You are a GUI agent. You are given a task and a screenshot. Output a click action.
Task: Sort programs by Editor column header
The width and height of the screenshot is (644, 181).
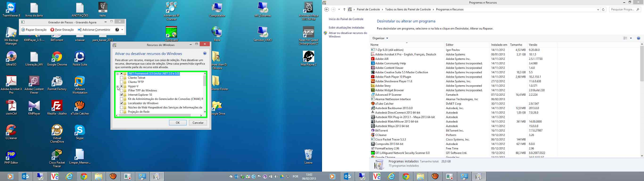pos(467,45)
